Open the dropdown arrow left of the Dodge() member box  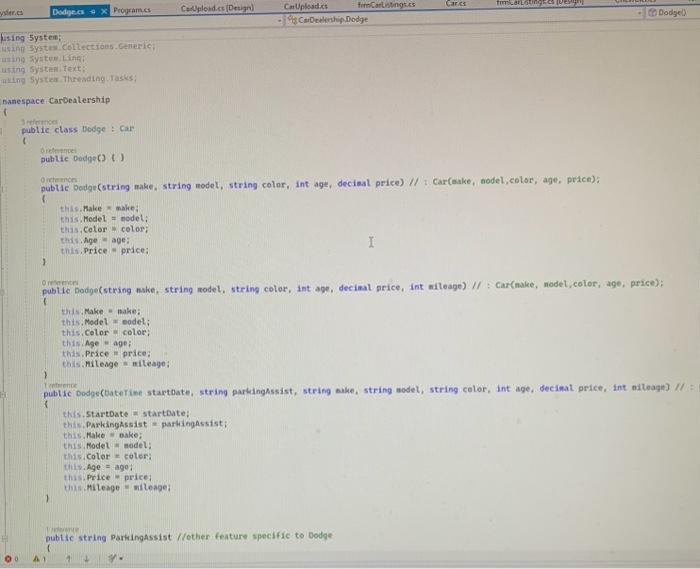tap(640, 13)
